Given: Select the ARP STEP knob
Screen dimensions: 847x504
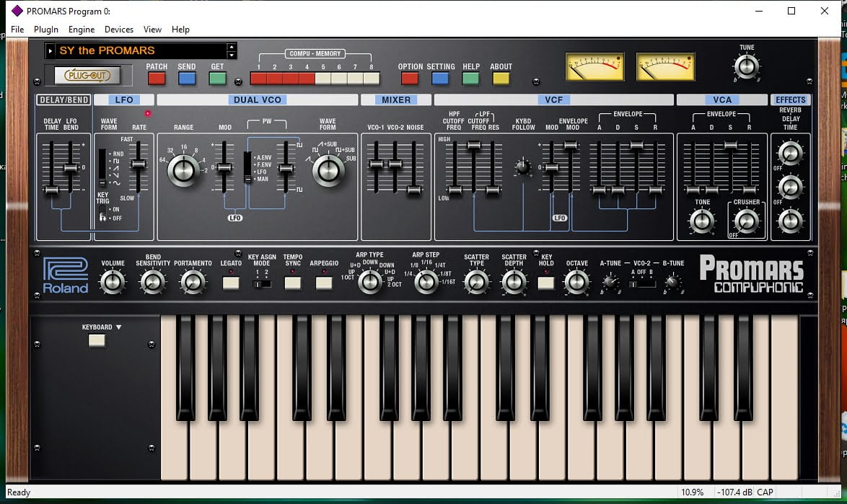Looking at the screenshot, I should tap(426, 281).
